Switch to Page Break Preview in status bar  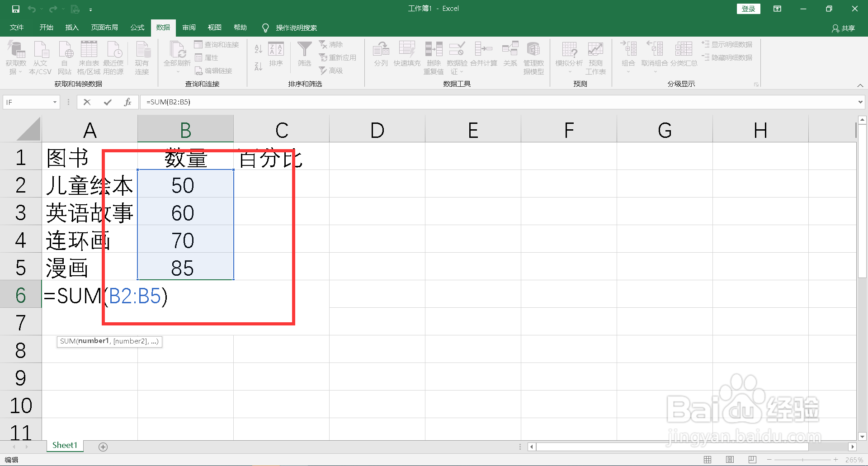(752, 460)
